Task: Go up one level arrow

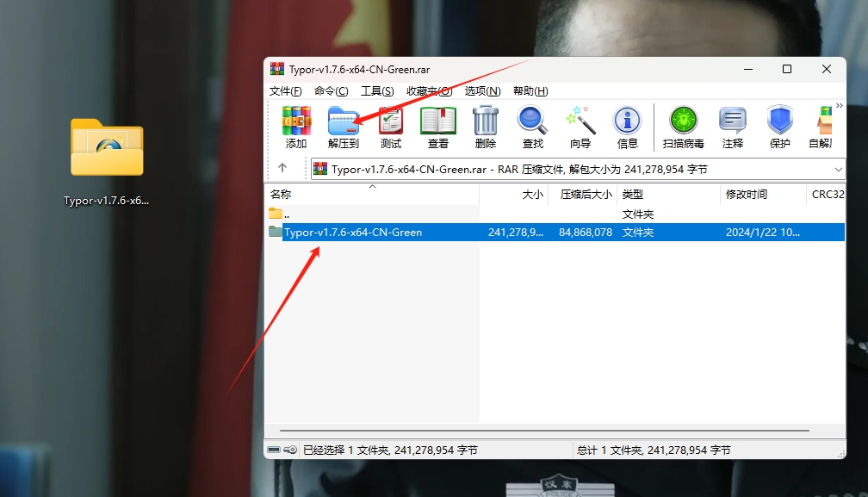Action: (x=282, y=168)
